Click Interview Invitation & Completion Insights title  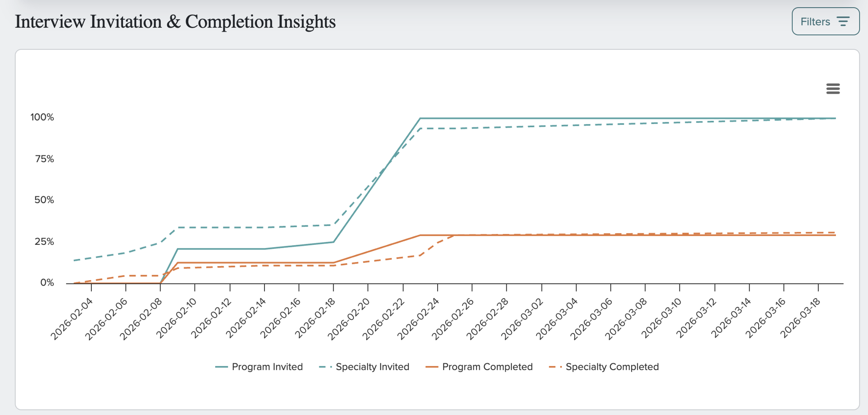[x=175, y=22]
